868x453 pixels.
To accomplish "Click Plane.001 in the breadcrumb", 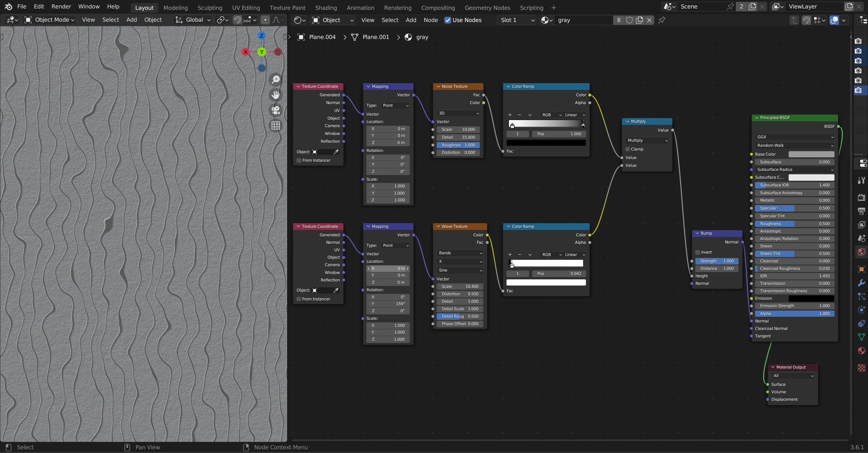I will [375, 37].
